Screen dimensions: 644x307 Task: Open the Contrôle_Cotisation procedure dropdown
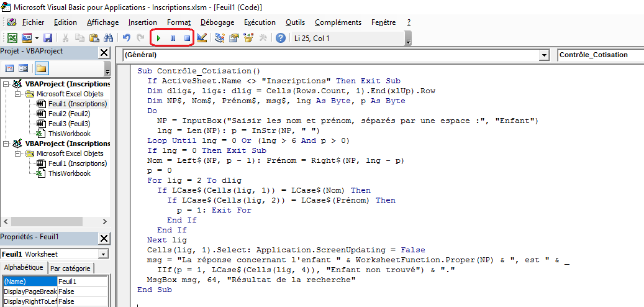[x=601, y=55]
